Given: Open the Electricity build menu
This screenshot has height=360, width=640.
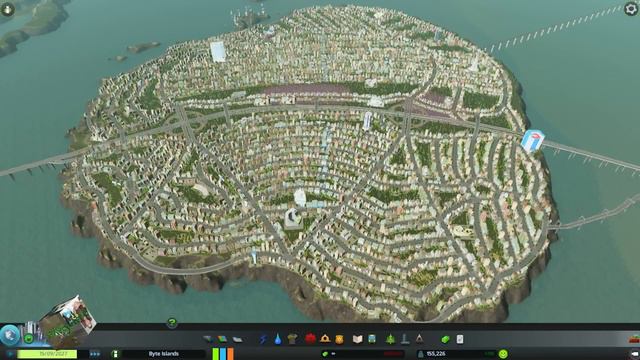Looking at the screenshot, I should tap(263, 339).
